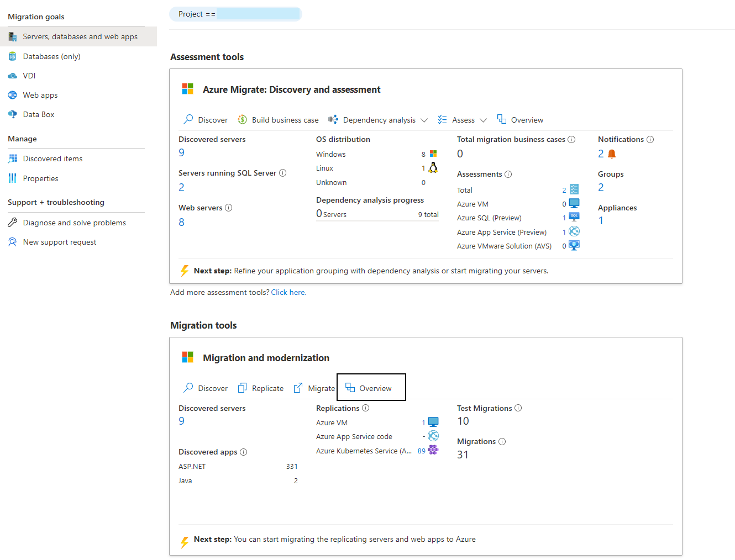This screenshot has height=560, width=735.
Task: Click the Data Box icon
Action: pyautogui.click(x=12, y=114)
